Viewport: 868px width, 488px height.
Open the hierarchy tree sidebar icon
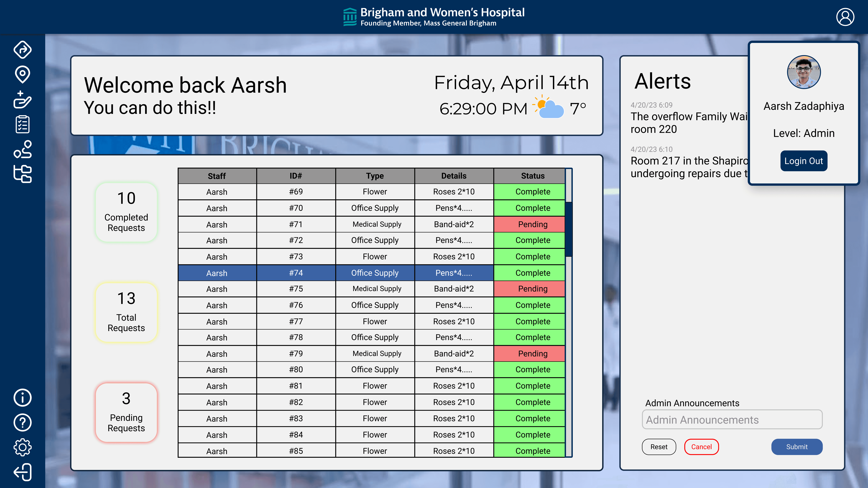pos(23,174)
